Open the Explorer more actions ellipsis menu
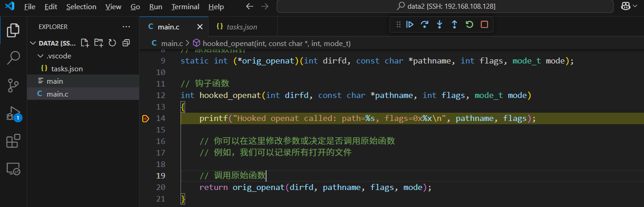 (x=126, y=27)
